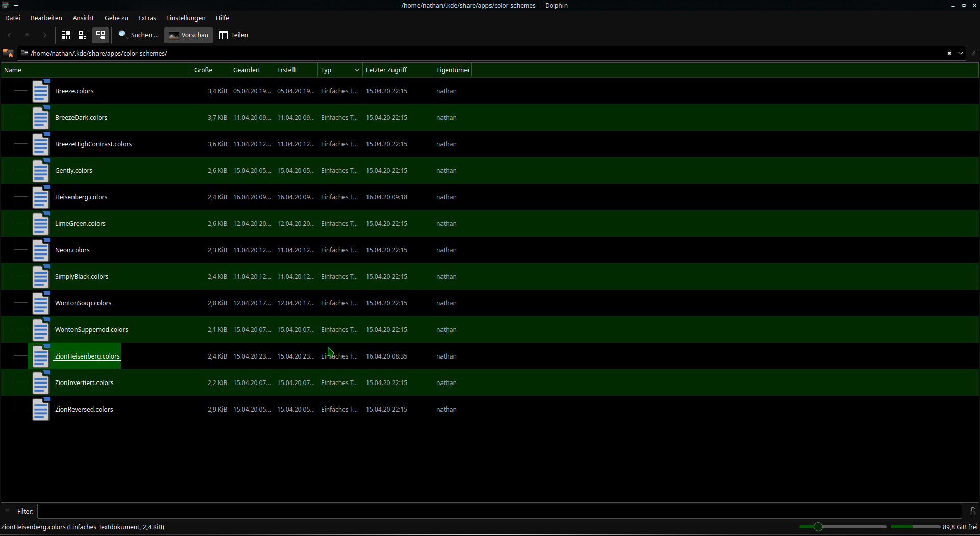Click into the Filter text field
The height and width of the screenshot is (536, 980).
point(499,511)
